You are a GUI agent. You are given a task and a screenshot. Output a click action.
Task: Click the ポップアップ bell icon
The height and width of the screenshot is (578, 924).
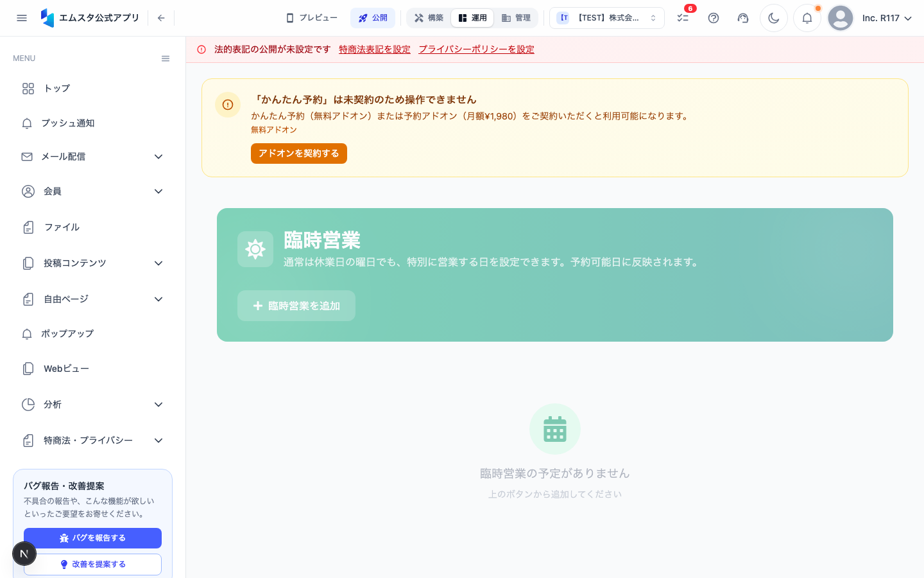pyautogui.click(x=27, y=334)
